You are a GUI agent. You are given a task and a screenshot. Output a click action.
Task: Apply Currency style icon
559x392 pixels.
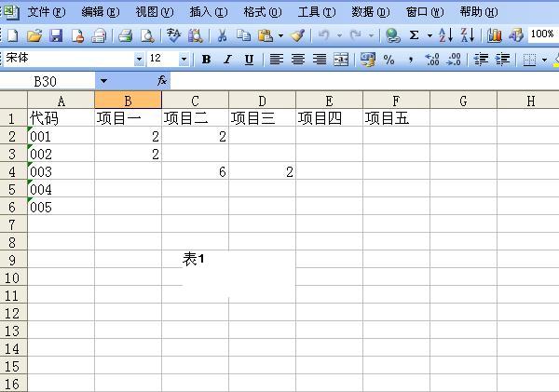coord(368,60)
